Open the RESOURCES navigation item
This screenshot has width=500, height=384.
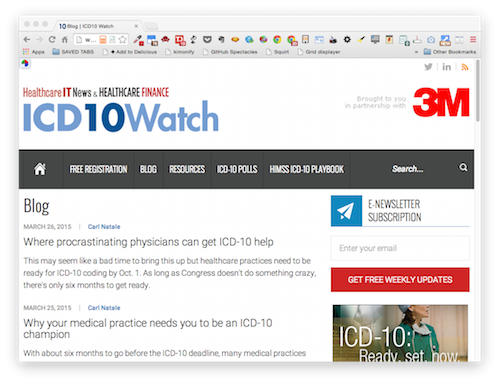[x=187, y=169]
